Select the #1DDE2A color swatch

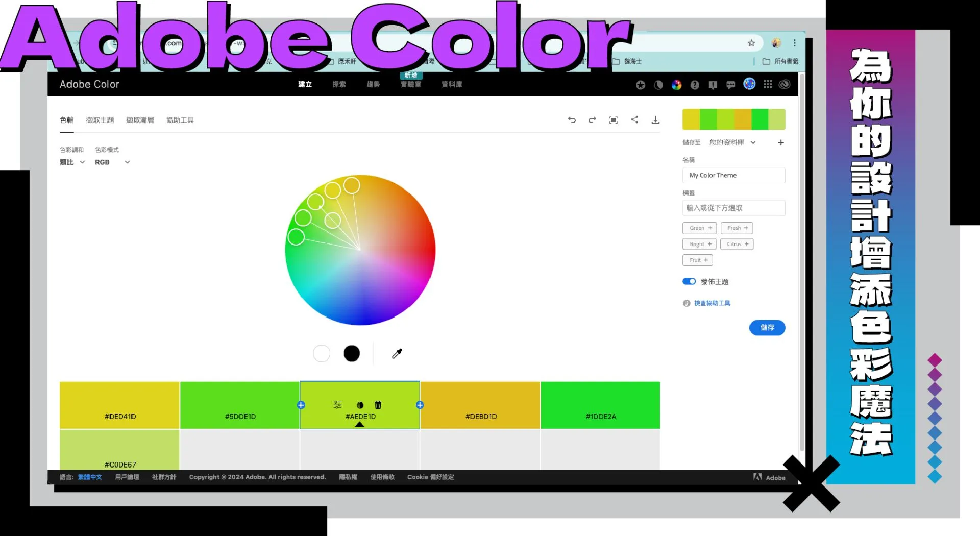(600, 405)
